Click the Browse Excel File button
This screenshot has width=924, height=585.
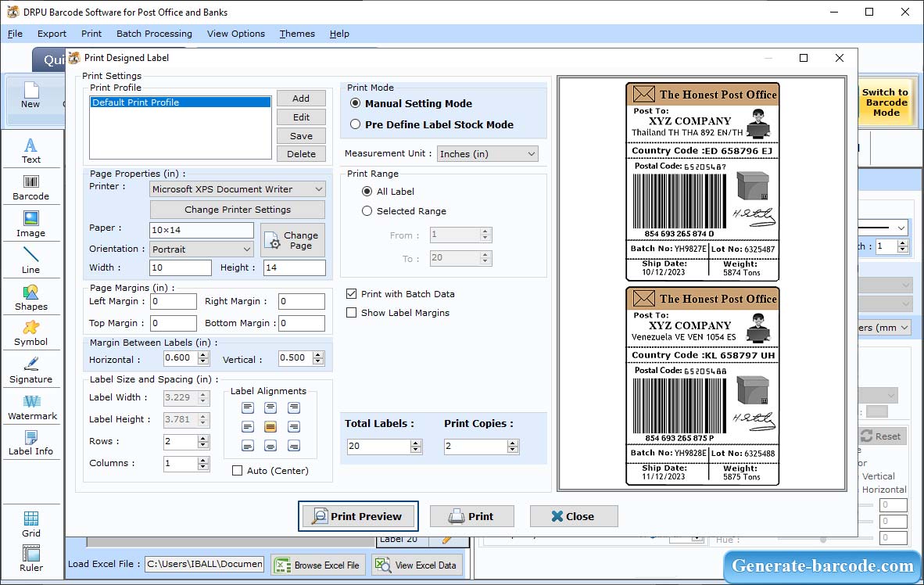(x=318, y=565)
